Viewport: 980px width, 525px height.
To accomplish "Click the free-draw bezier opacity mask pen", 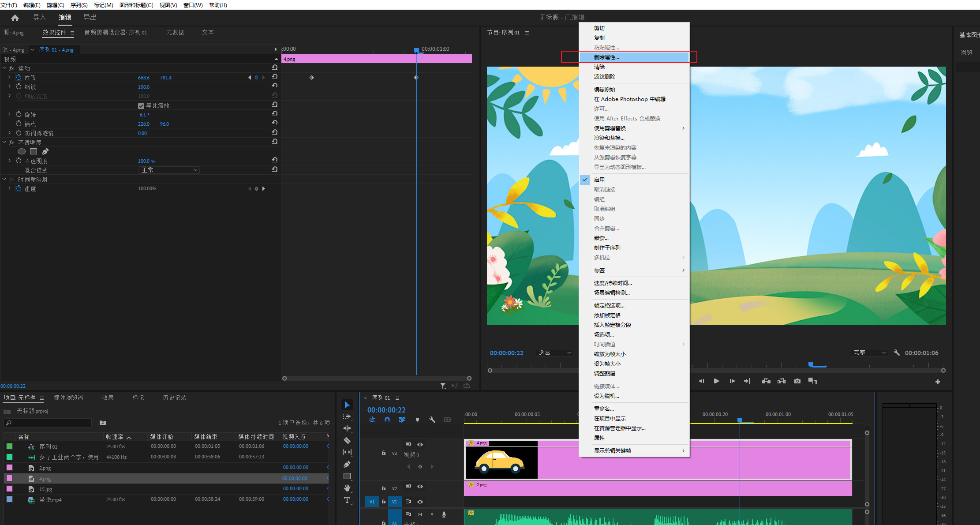I will [x=45, y=151].
